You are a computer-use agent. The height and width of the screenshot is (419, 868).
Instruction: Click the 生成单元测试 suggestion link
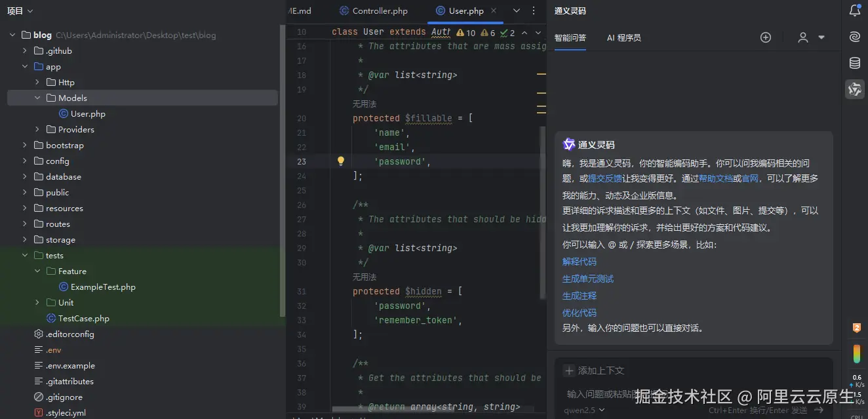coord(588,279)
